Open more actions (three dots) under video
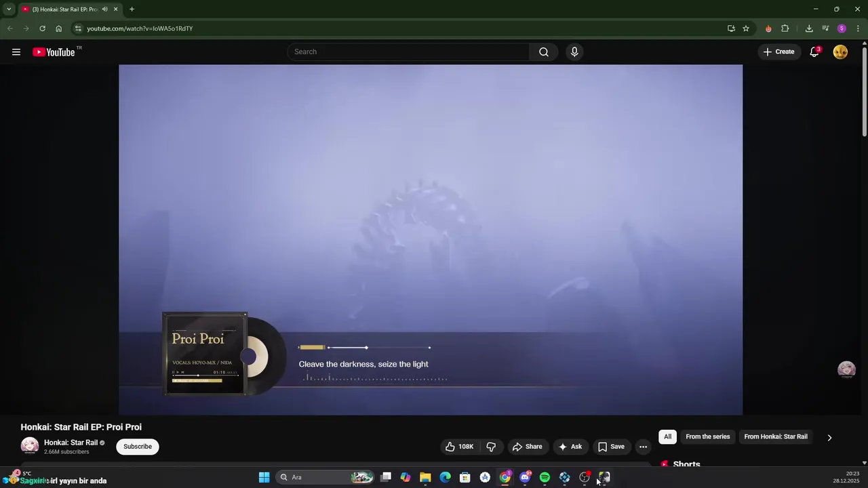The height and width of the screenshot is (488, 868). click(x=643, y=447)
